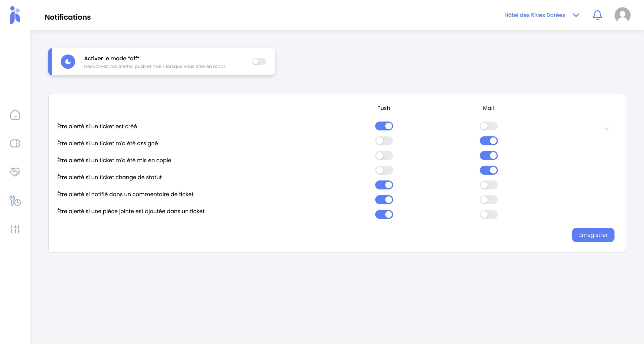The height and width of the screenshot is (344, 644).
Task: Open the user profile avatar
Action: (622, 15)
